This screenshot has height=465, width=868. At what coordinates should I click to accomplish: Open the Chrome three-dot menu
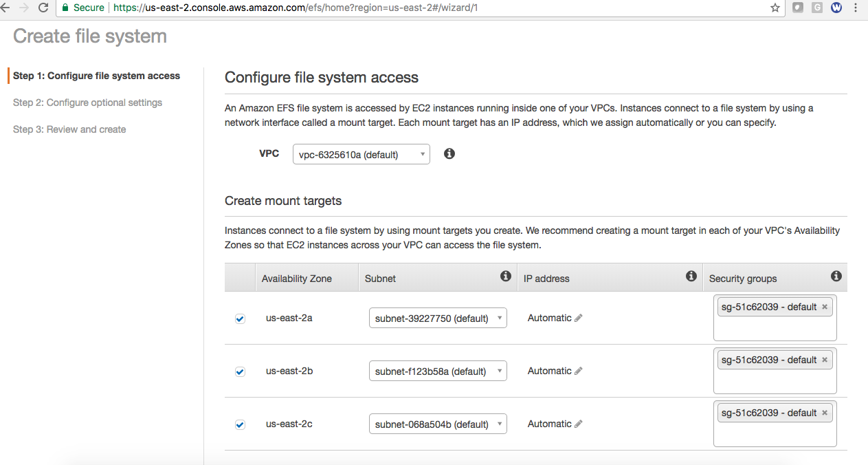pos(856,8)
